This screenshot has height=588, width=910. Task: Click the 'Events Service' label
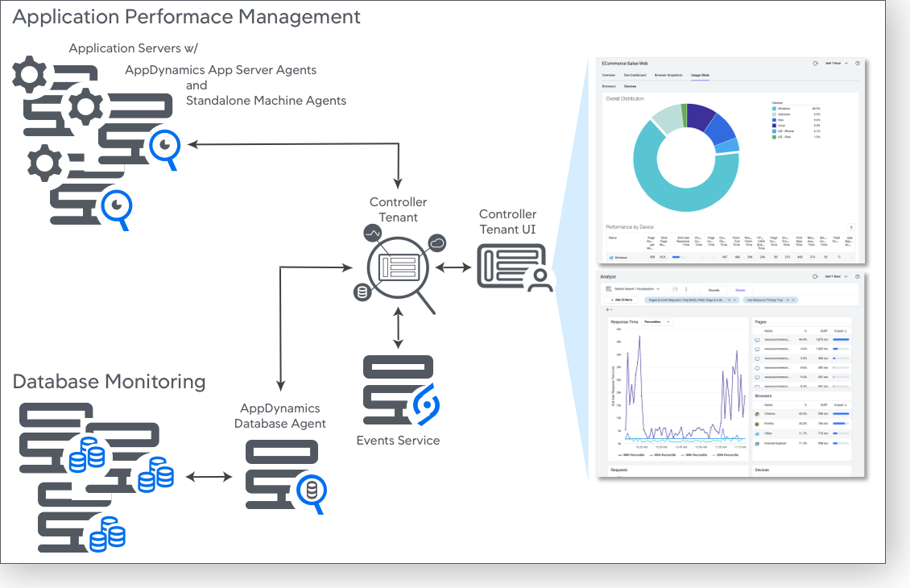(398, 441)
